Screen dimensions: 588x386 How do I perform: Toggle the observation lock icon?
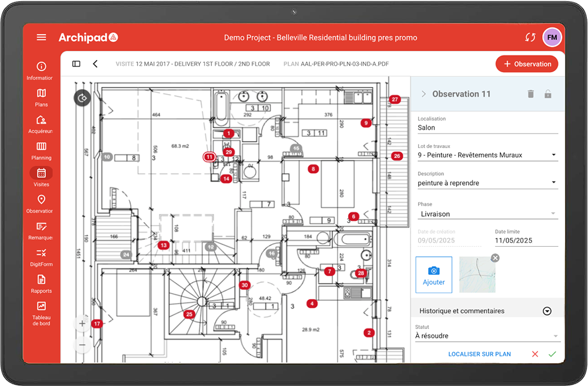548,94
